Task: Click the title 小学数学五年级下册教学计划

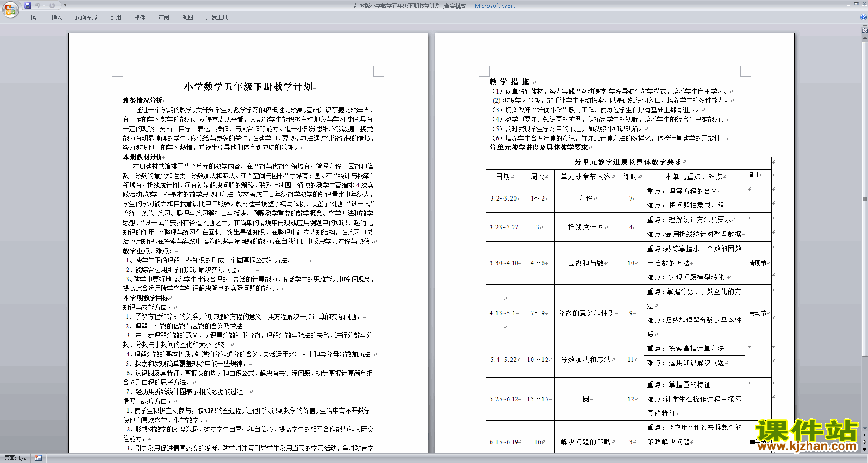Action: (x=248, y=87)
